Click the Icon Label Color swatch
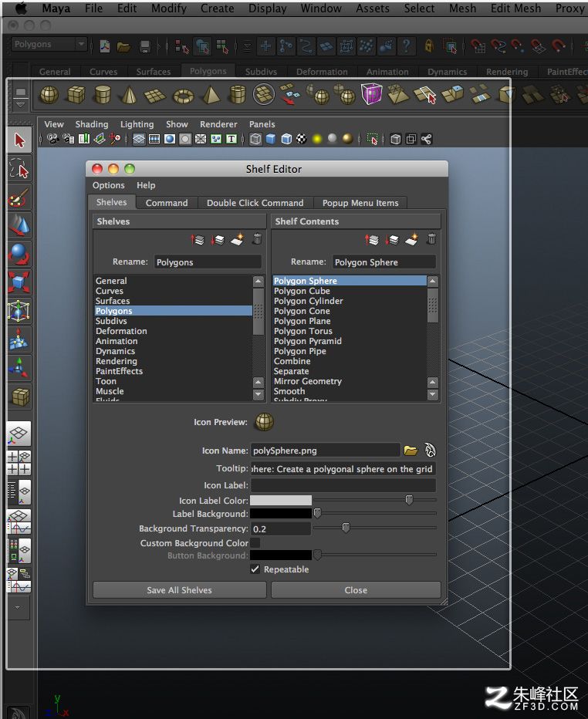The height and width of the screenshot is (719, 588). pos(281,500)
